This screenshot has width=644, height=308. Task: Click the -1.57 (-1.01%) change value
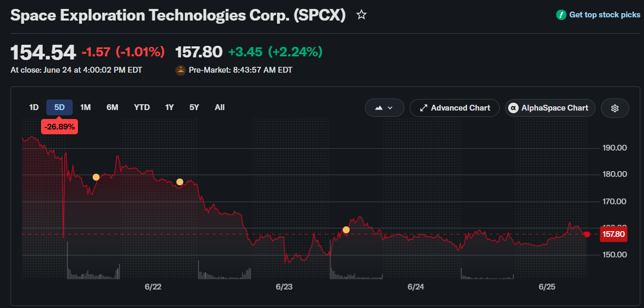[x=123, y=52]
